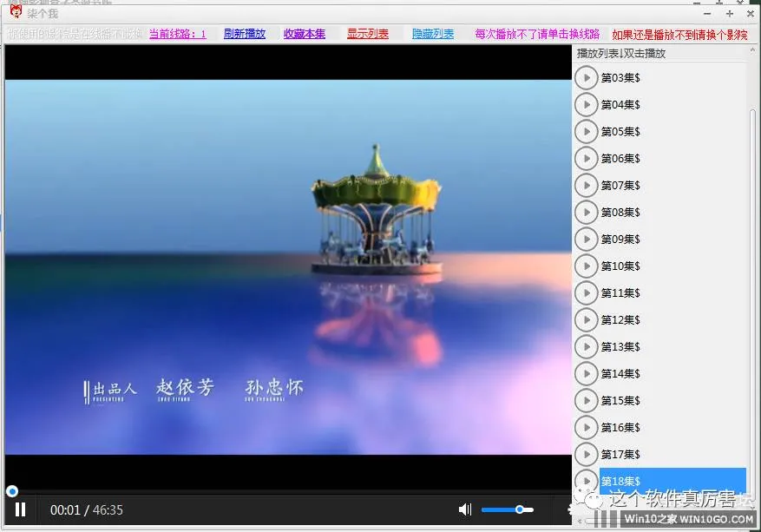Select episode text 第11集$
The width and height of the screenshot is (761, 532).
coord(620,293)
